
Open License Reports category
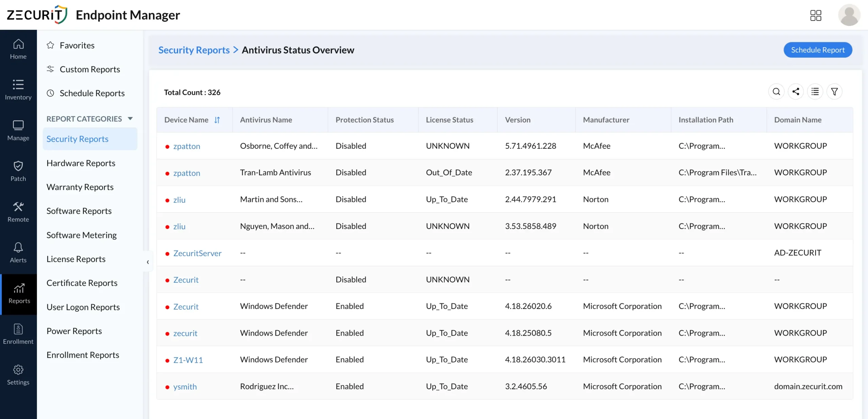(x=76, y=259)
